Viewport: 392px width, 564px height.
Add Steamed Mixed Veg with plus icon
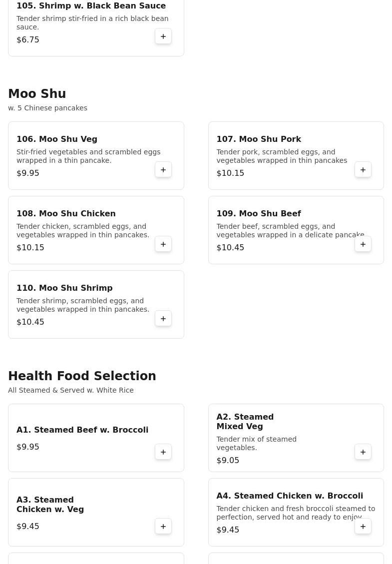[363, 452]
